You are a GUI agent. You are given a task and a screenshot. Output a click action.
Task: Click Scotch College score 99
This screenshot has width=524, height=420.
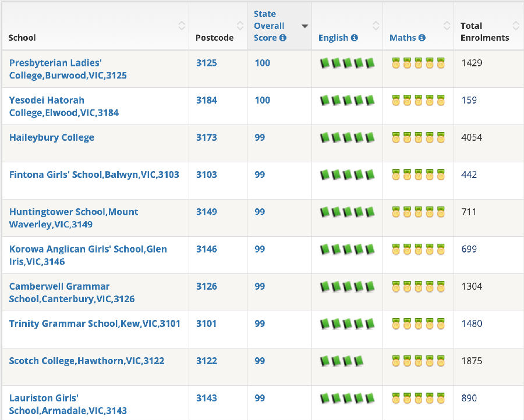(260, 361)
